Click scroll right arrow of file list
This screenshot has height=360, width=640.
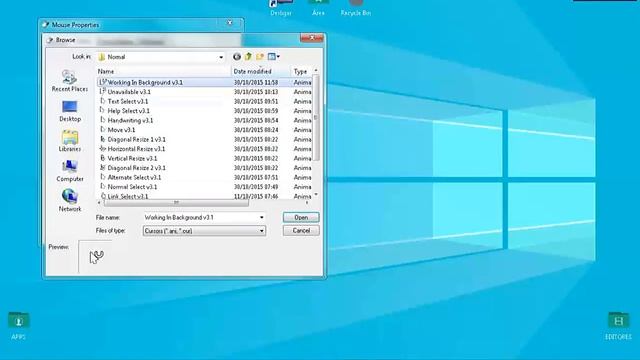click(307, 202)
